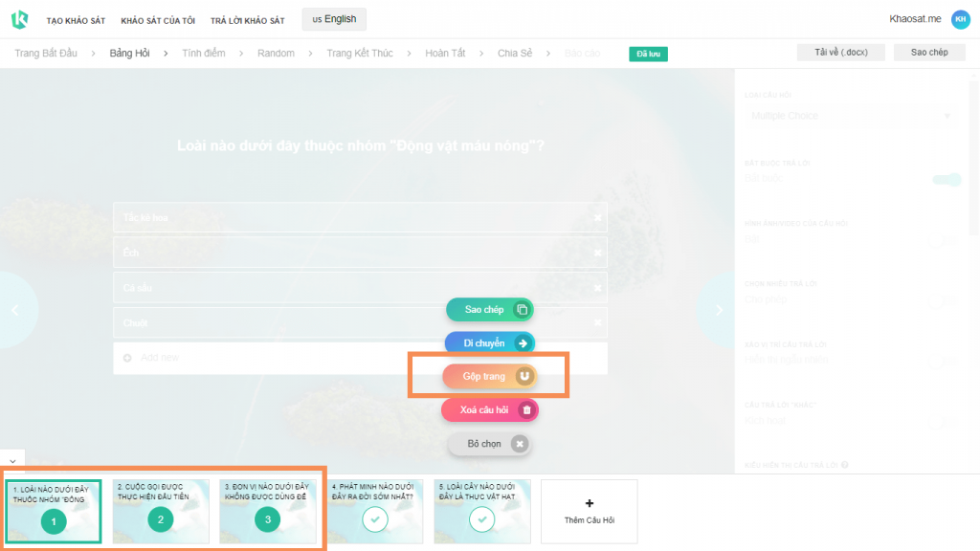Click the copy icon on Sao chép

point(522,310)
